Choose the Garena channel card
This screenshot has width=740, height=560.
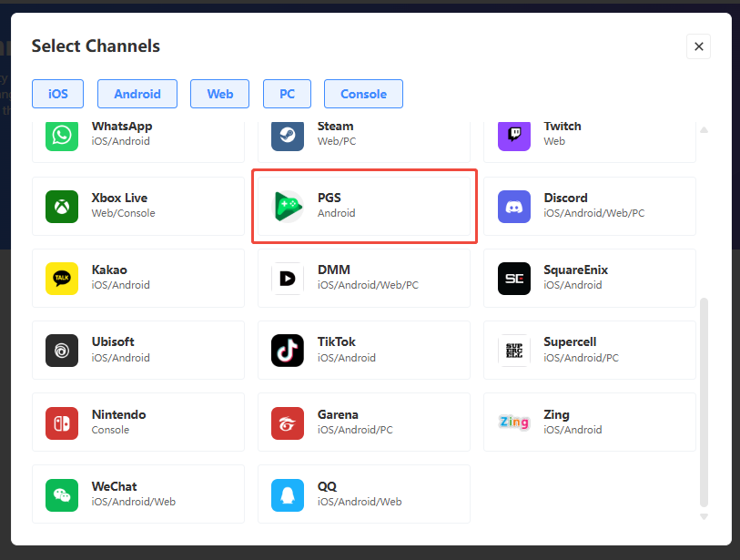pos(364,423)
